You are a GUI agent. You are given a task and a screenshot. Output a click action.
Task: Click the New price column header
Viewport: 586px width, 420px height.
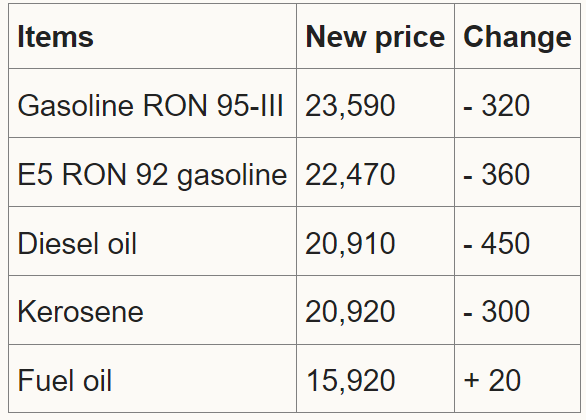[x=375, y=37]
